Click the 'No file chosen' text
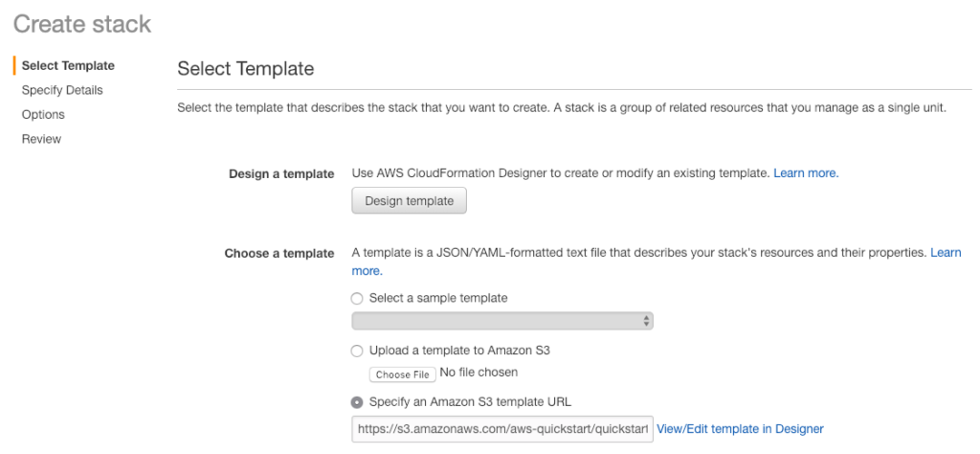The height and width of the screenshot is (454, 980). point(479,374)
